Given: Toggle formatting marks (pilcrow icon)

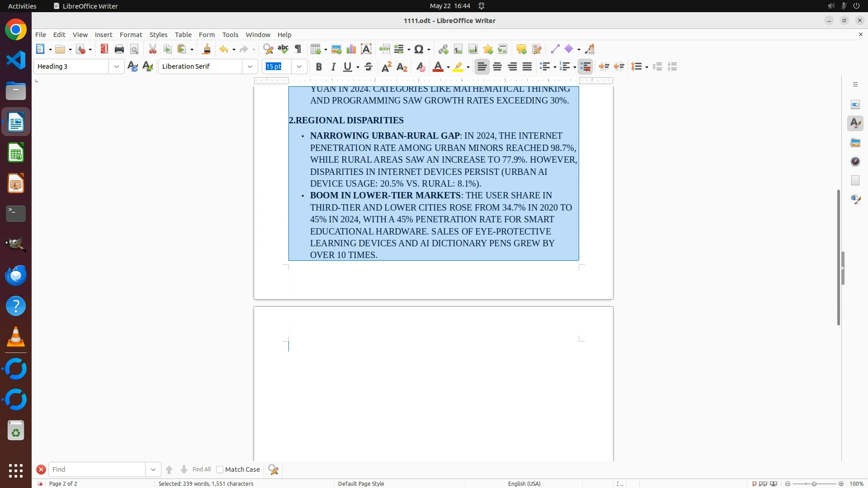Looking at the screenshot, I should (298, 49).
